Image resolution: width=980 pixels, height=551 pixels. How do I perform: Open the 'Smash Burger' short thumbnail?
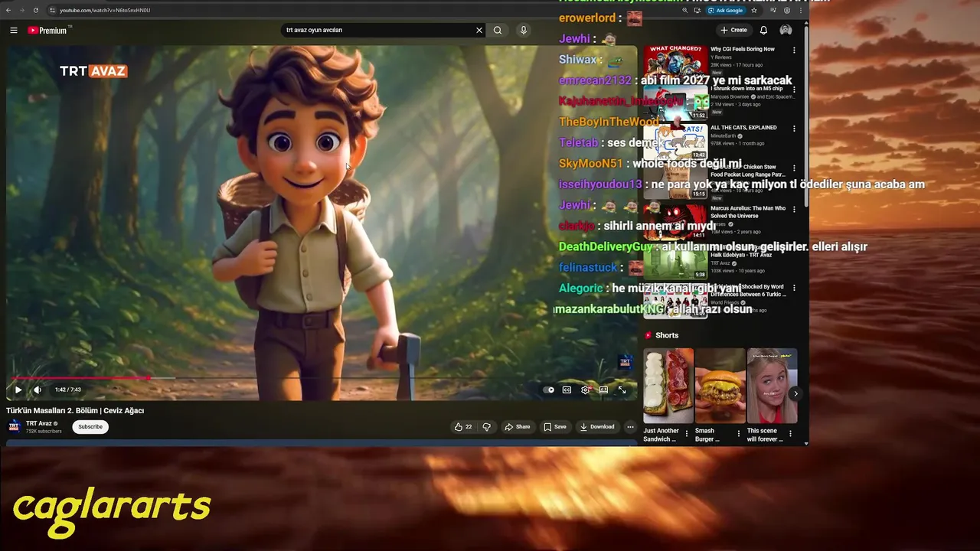pos(720,386)
